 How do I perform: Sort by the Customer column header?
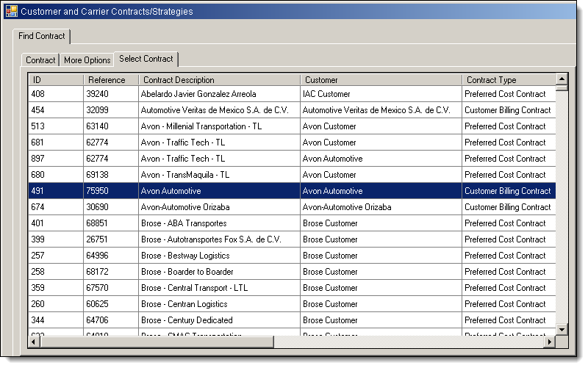381,80
